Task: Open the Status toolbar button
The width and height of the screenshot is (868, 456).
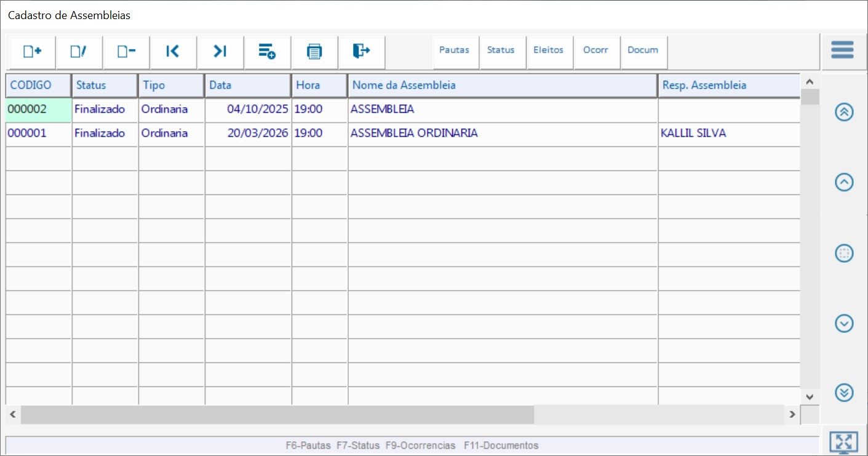Action: [501, 50]
